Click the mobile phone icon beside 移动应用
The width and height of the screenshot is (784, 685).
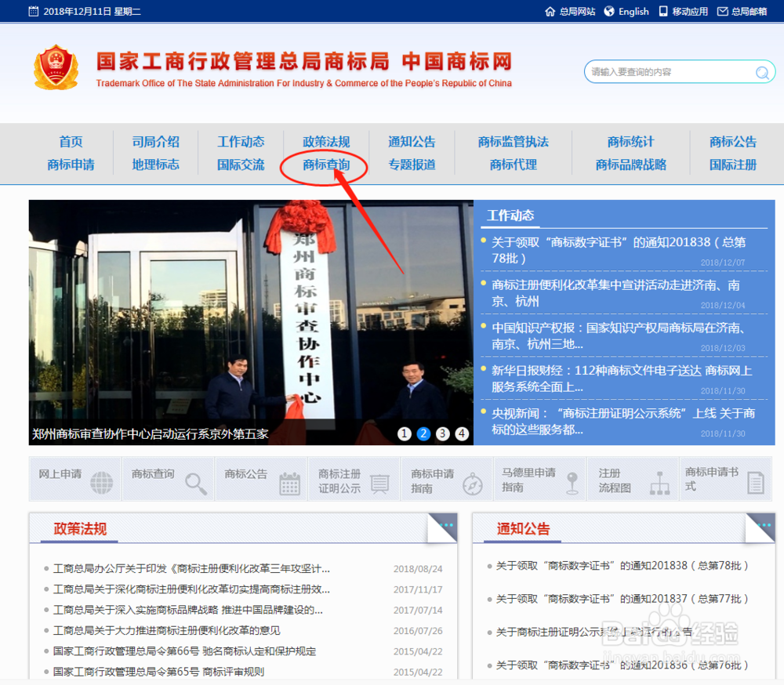663,11
